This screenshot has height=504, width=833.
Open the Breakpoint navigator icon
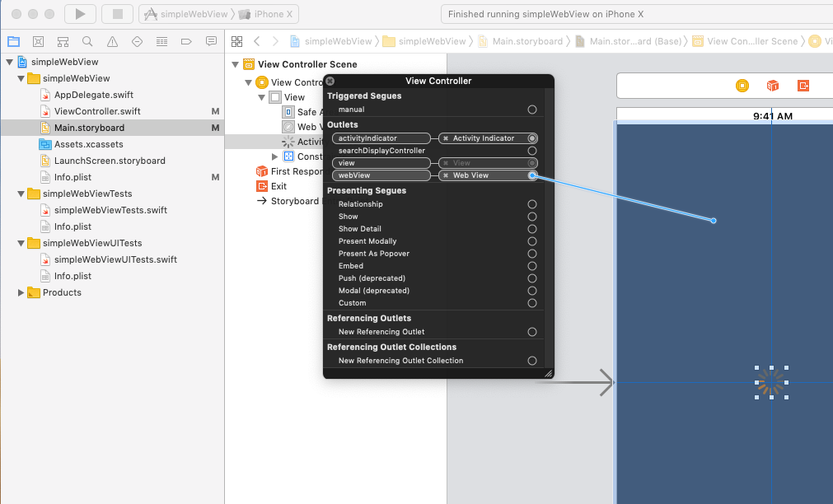coord(186,41)
